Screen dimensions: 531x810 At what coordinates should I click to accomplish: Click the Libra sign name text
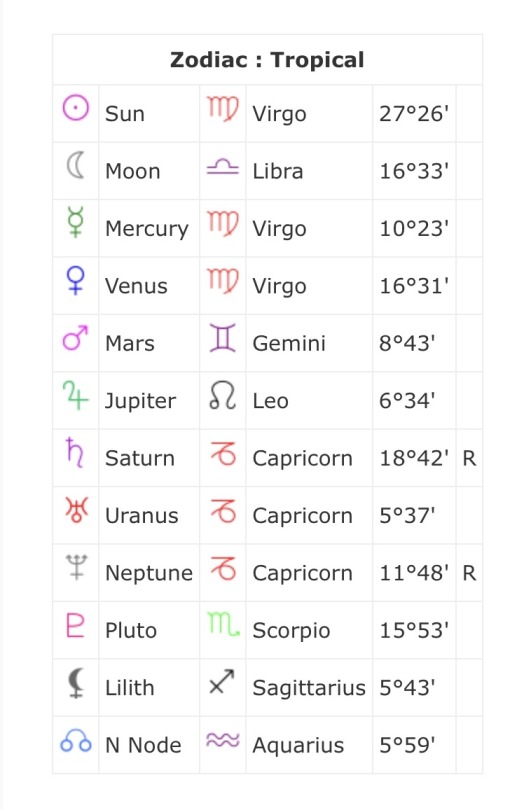click(x=277, y=171)
